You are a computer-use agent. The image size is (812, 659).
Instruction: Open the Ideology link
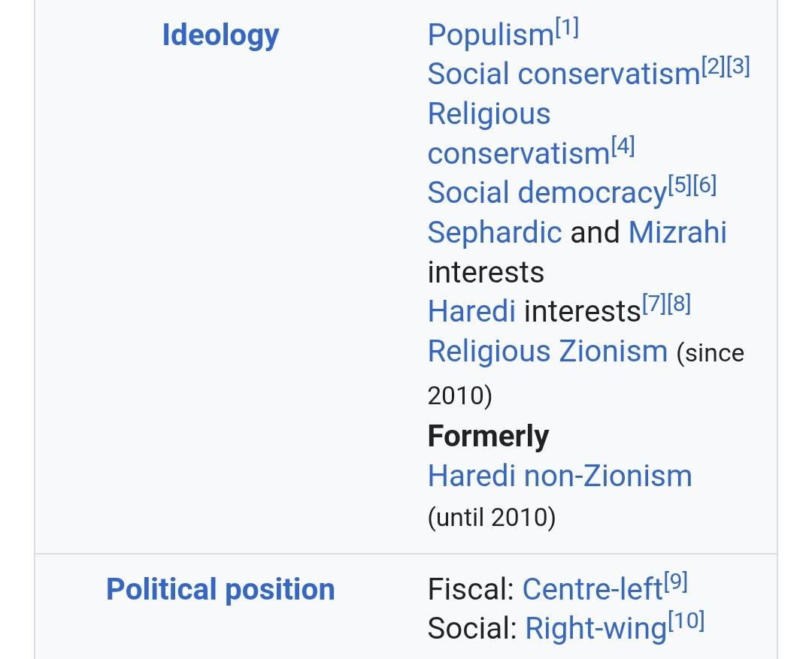pos(220,35)
